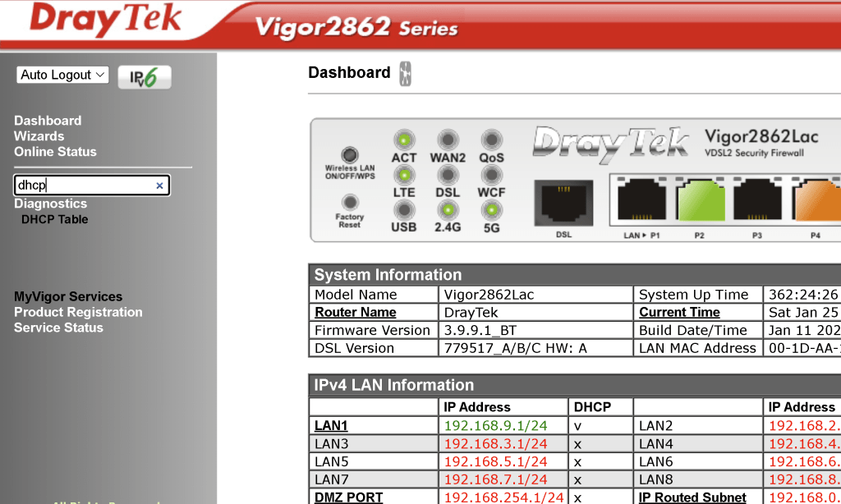
Task: Select the Vigor2862Lac model name value
Action: click(489, 295)
